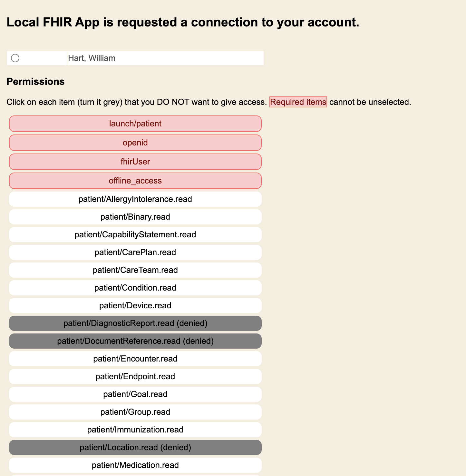Deselect patient/CareTeam.read scope
466x476 pixels.
click(x=135, y=270)
